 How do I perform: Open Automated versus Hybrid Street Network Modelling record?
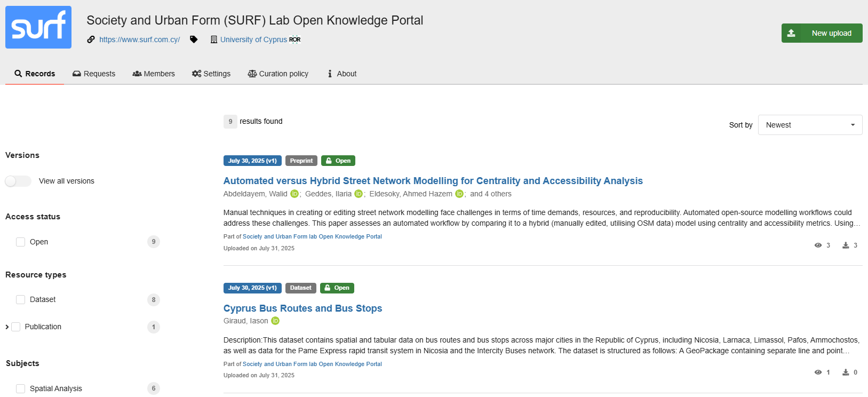(433, 181)
